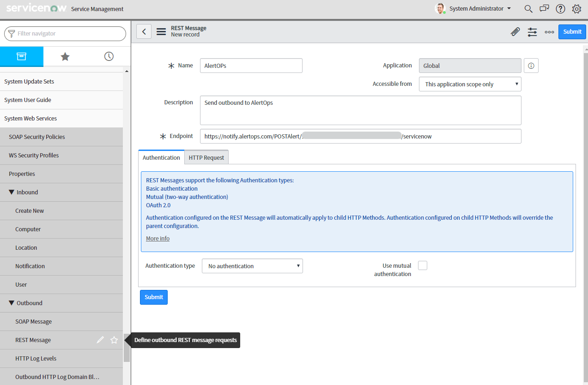
Task: Open the form context hamburger menu
Action: click(x=161, y=31)
